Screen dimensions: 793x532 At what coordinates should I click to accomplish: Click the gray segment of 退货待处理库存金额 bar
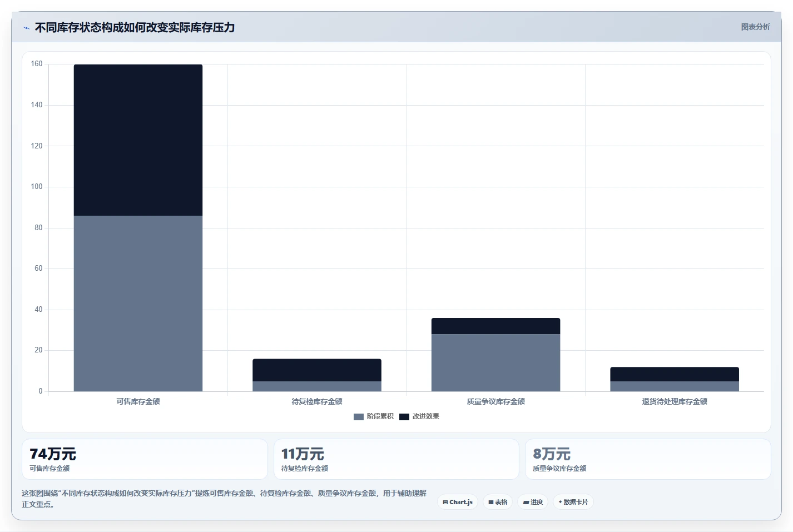[675, 386]
